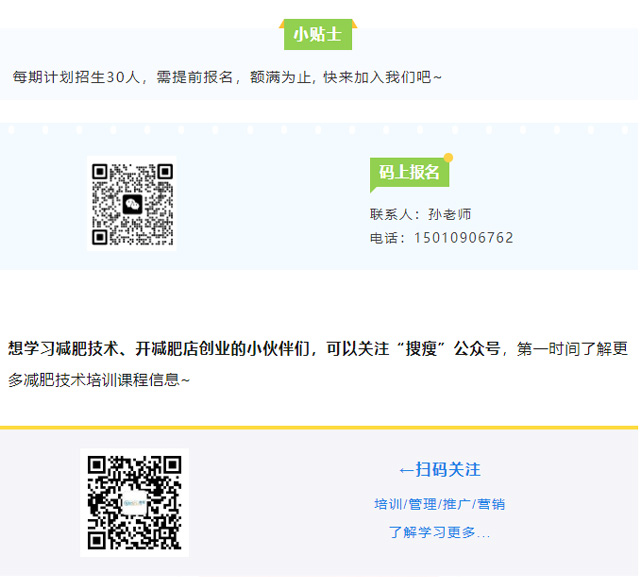Click the green 小贴士 label

[x=317, y=34]
